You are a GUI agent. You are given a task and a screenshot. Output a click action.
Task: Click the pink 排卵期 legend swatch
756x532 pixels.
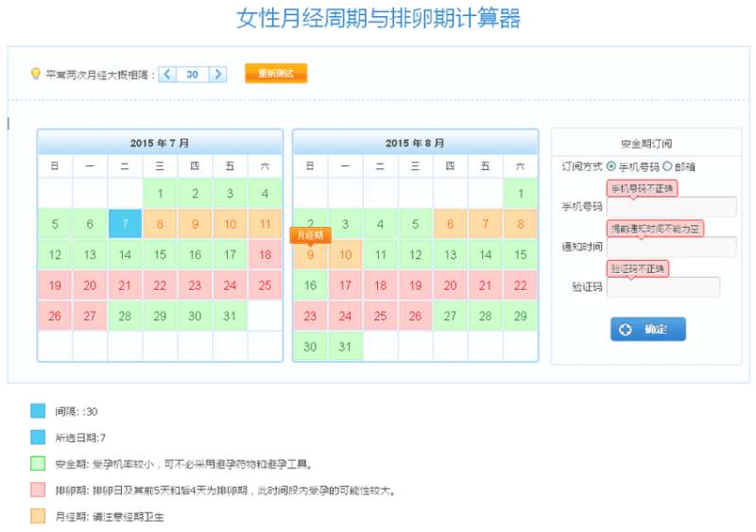[x=38, y=490]
